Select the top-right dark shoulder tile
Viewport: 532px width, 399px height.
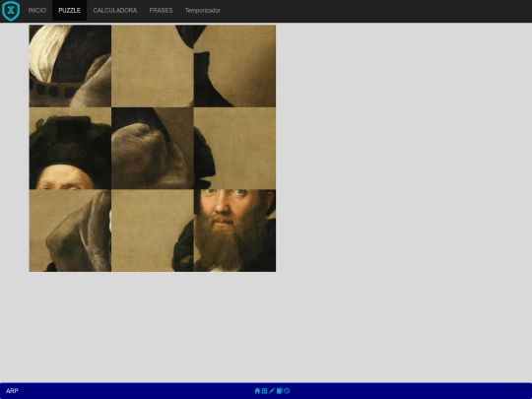[234, 66]
